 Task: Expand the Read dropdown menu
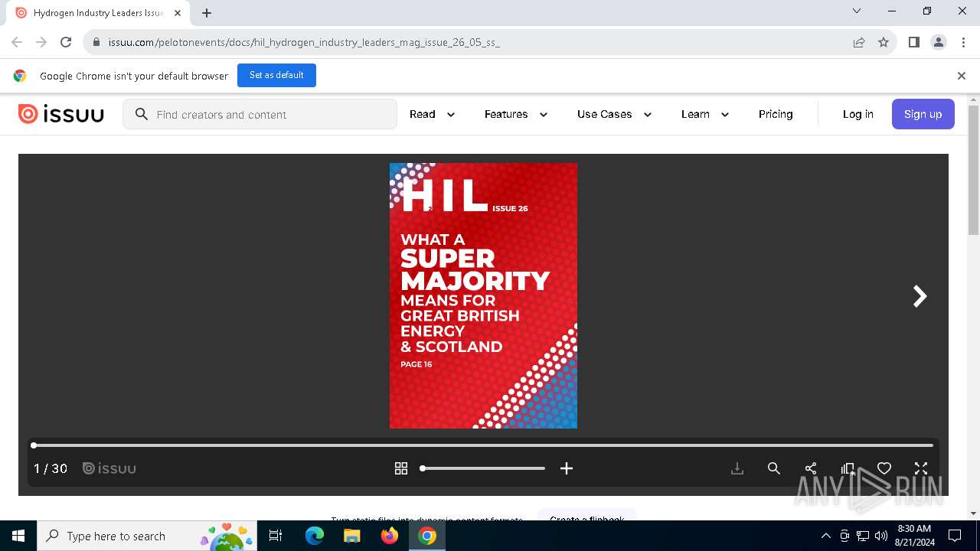(x=433, y=114)
